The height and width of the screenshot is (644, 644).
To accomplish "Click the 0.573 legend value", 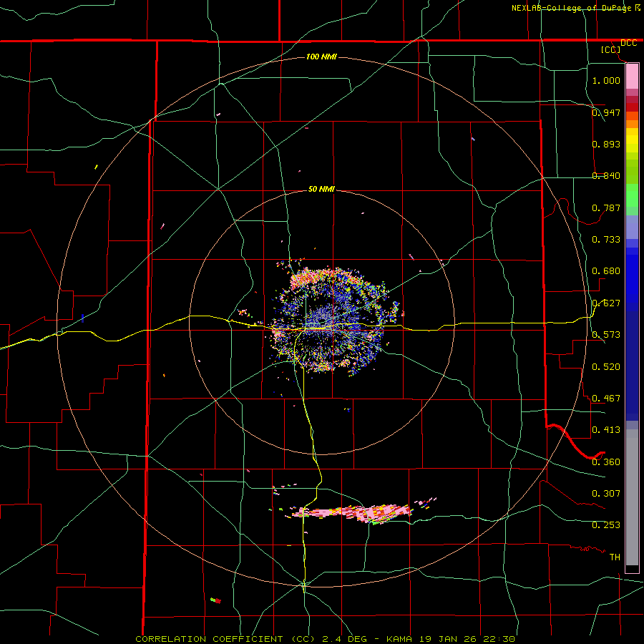I will pos(606,335).
